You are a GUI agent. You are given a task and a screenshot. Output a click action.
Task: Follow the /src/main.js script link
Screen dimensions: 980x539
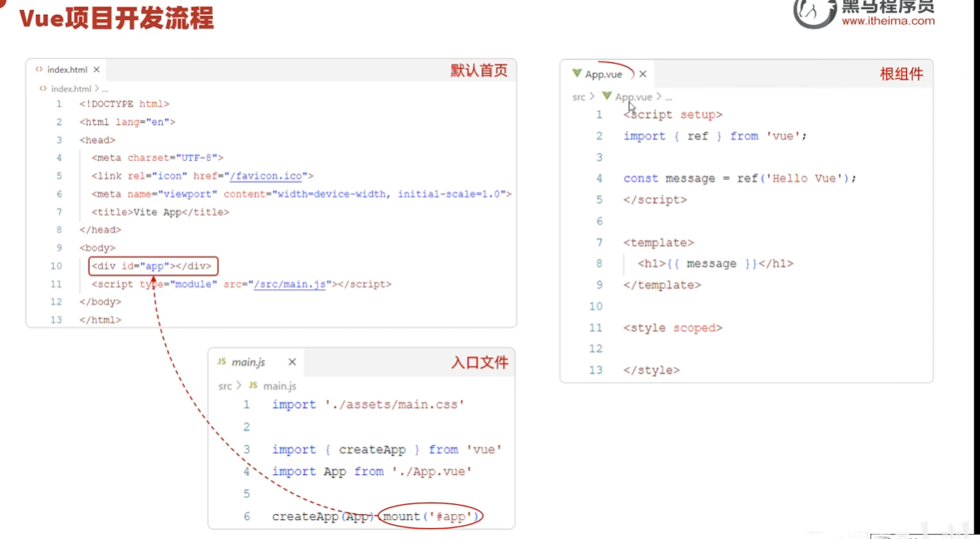pos(289,284)
